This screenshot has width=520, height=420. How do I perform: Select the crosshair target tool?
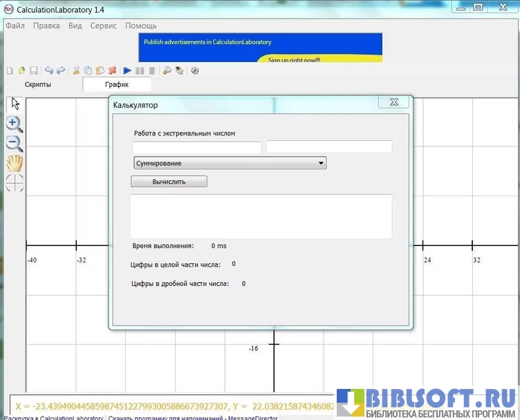click(x=15, y=182)
